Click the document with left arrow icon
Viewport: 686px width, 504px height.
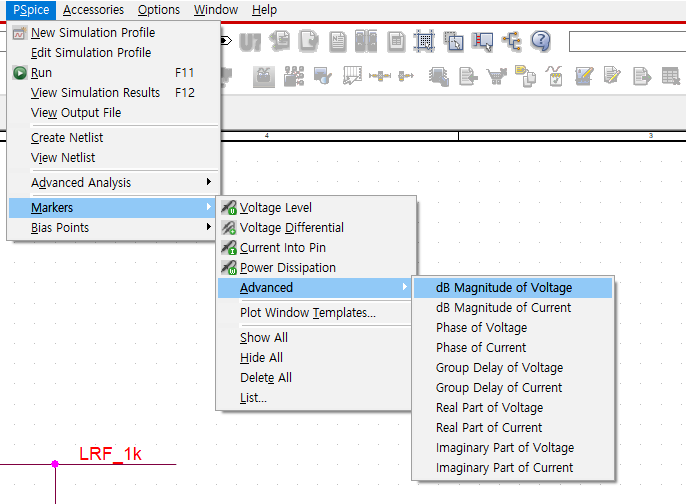(x=468, y=76)
